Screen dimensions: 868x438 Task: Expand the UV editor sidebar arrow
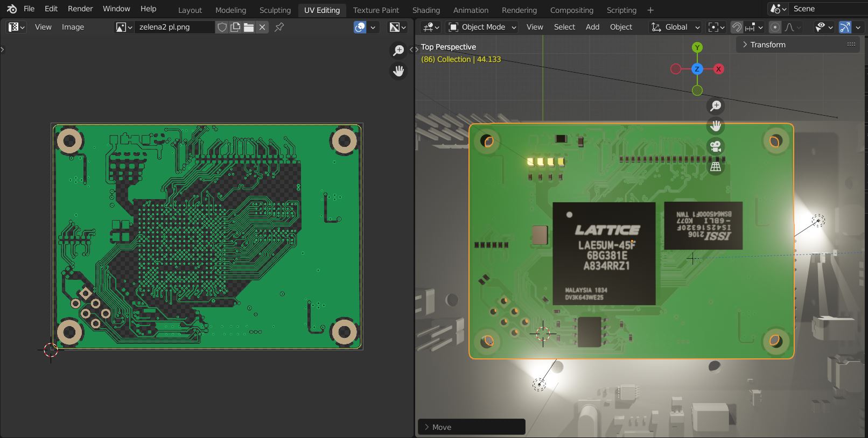[411, 50]
